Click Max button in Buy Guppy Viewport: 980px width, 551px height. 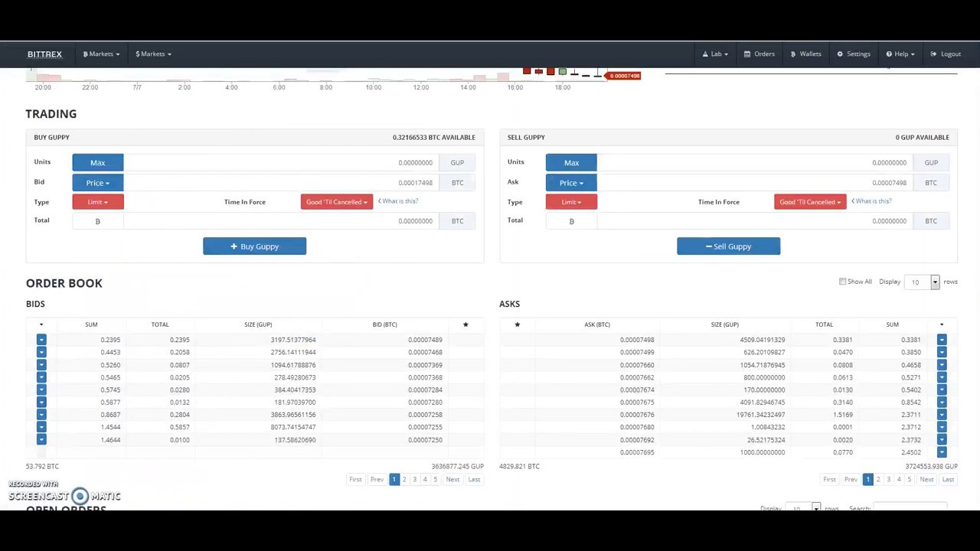pos(98,162)
